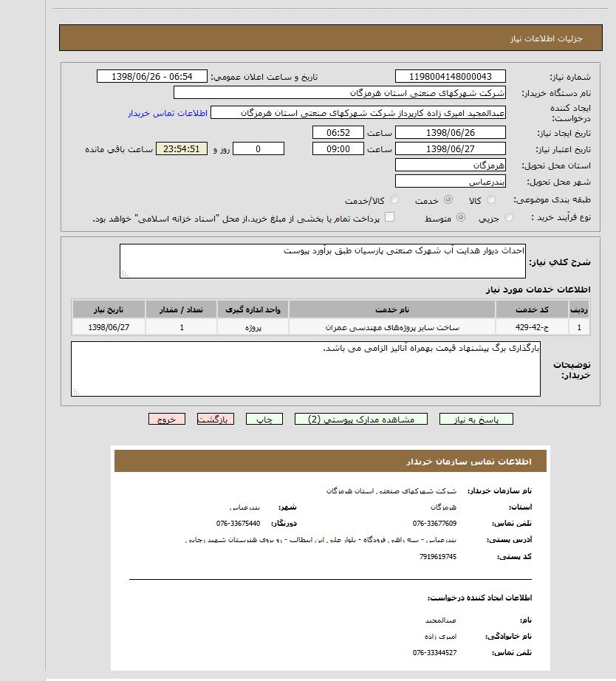Image resolution: width=616 pixels, height=681 pixels.
Task: Toggle the اسناد خزانه اسلامی payment checkbox
Action: coord(390,217)
